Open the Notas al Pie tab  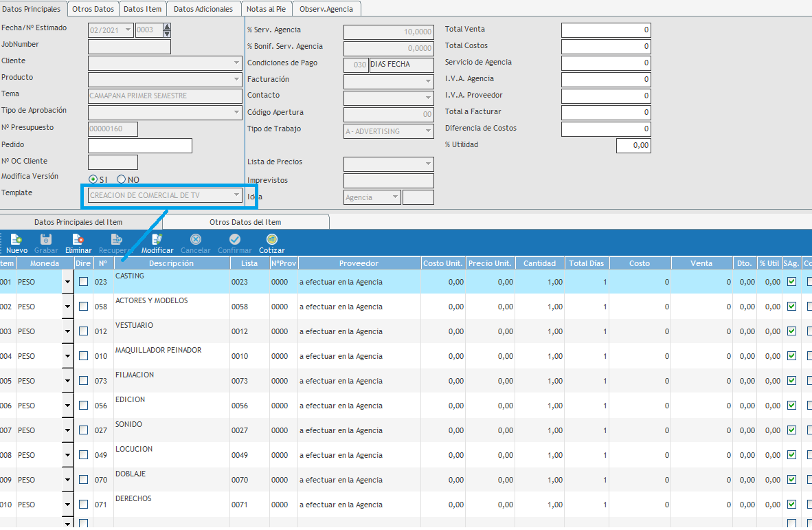click(267, 9)
